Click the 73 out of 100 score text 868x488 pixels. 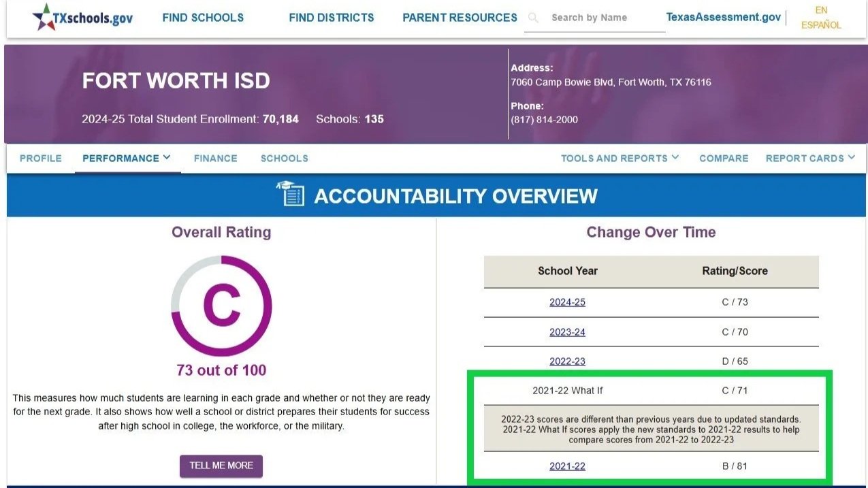221,370
